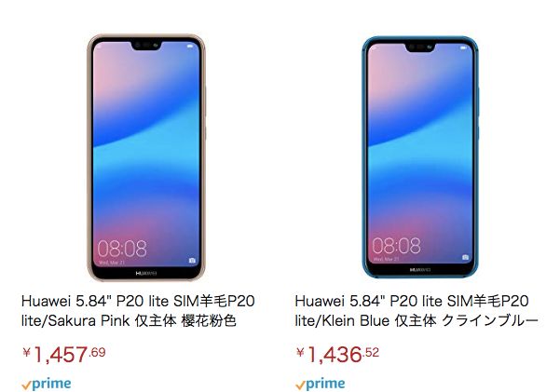
Task: Click the orange prime checkmark below ¥1,436.52
Action: point(300,385)
